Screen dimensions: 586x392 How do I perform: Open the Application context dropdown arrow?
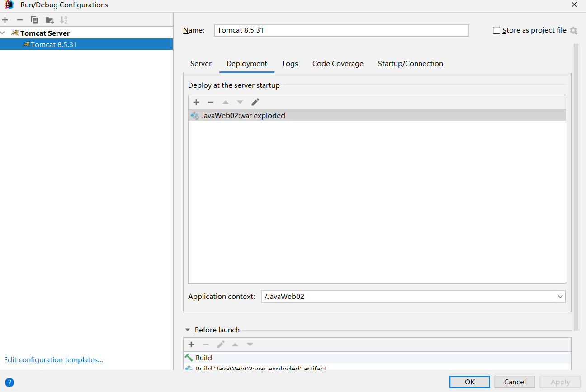[x=560, y=297]
